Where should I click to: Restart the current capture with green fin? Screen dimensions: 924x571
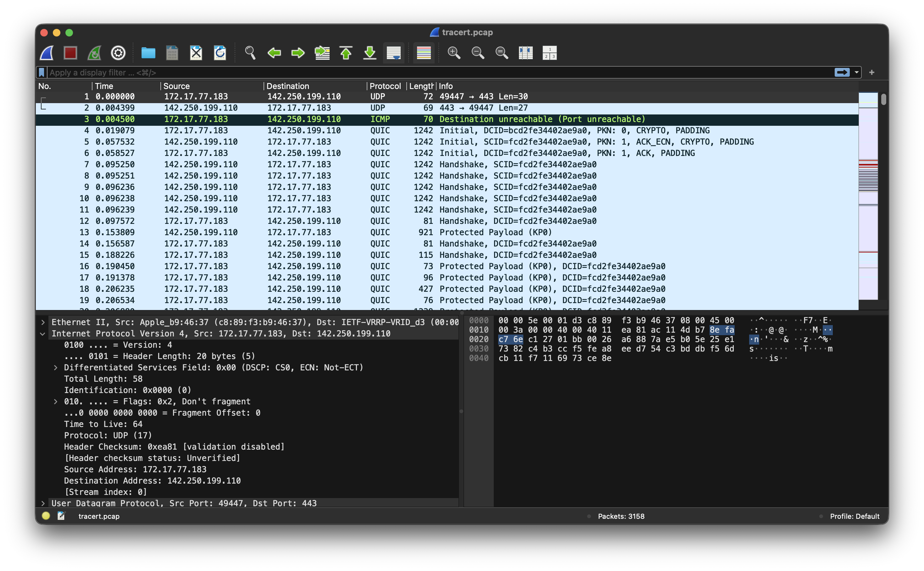coord(94,53)
